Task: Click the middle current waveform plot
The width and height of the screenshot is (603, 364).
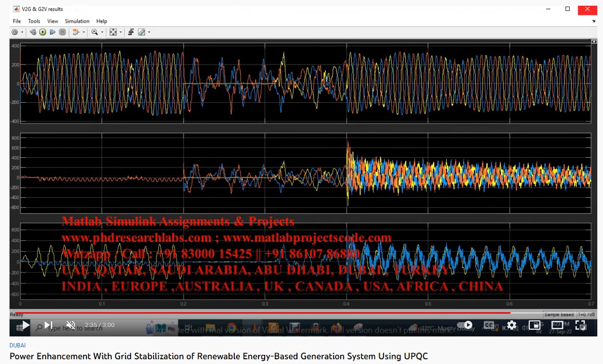Action: point(306,172)
